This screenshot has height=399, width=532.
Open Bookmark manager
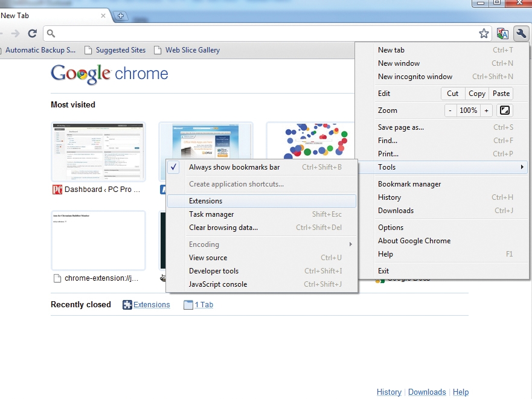pyautogui.click(x=451, y=184)
